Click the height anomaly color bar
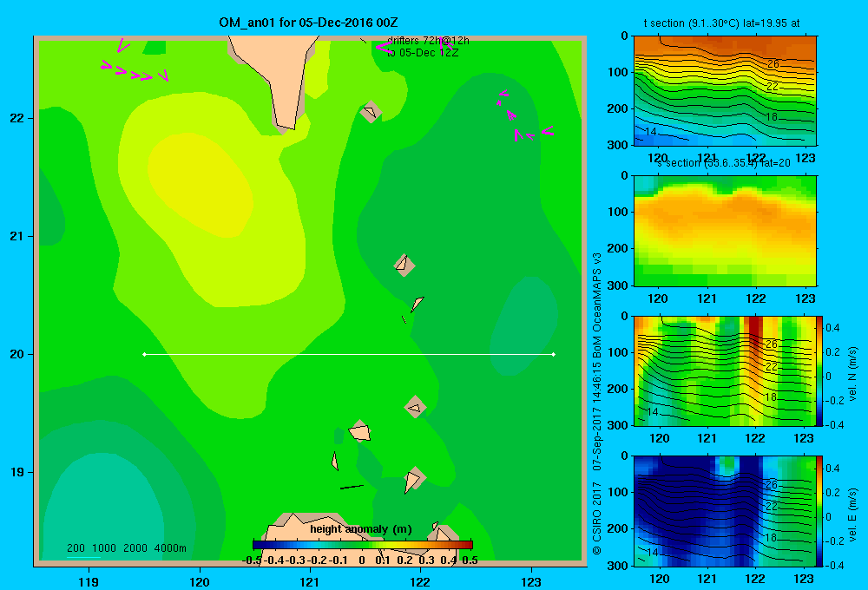The width and height of the screenshot is (868, 590). pyautogui.click(x=363, y=545)
